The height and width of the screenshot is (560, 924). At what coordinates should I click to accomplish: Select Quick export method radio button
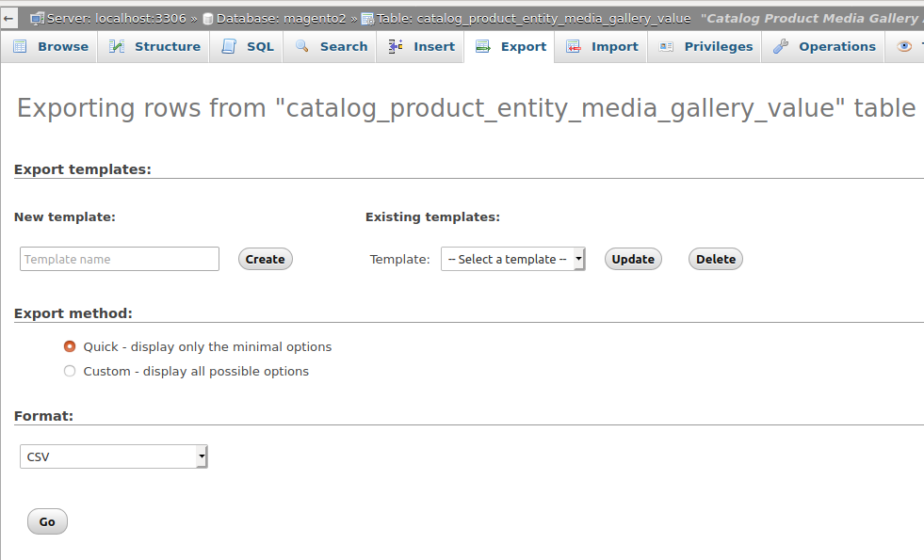click(70, 346)
